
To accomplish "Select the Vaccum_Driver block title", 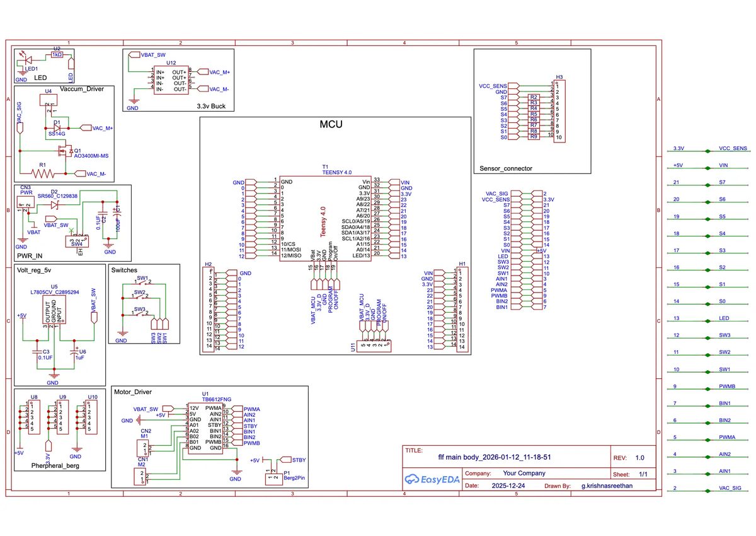I will 83,89.
